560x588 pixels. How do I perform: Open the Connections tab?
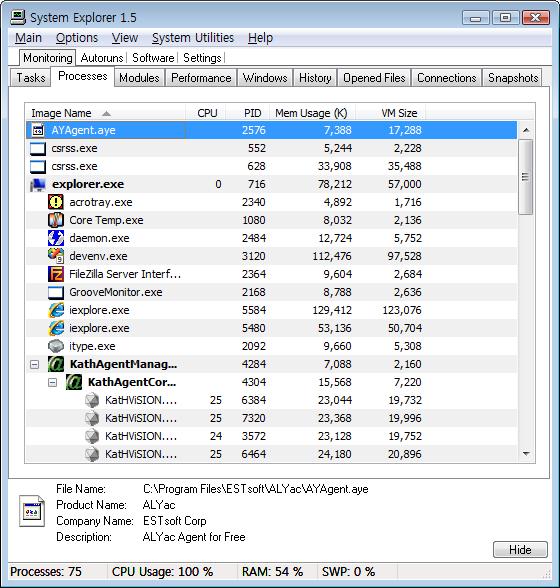446,78
